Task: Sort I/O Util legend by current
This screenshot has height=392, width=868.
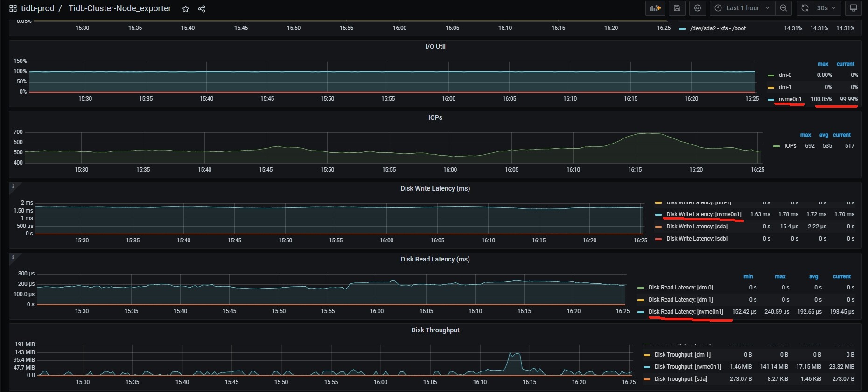Action: tap(845, 64)
